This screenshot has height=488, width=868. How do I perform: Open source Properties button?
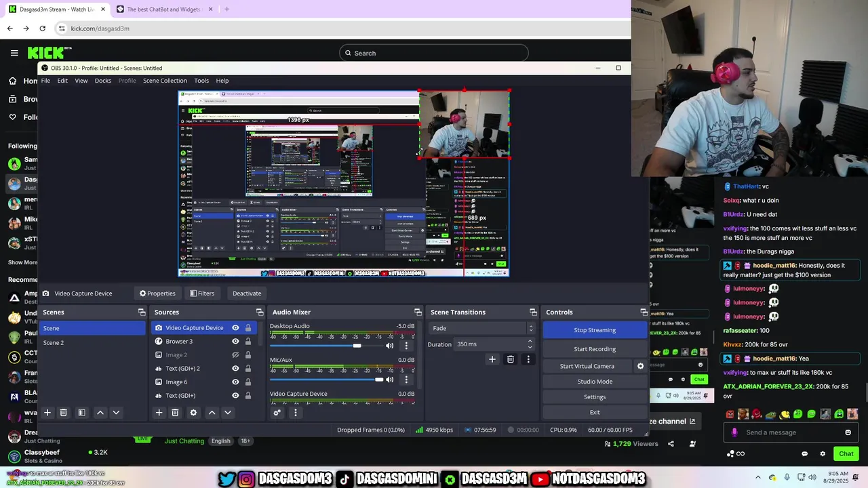click(x=157, y=293)
